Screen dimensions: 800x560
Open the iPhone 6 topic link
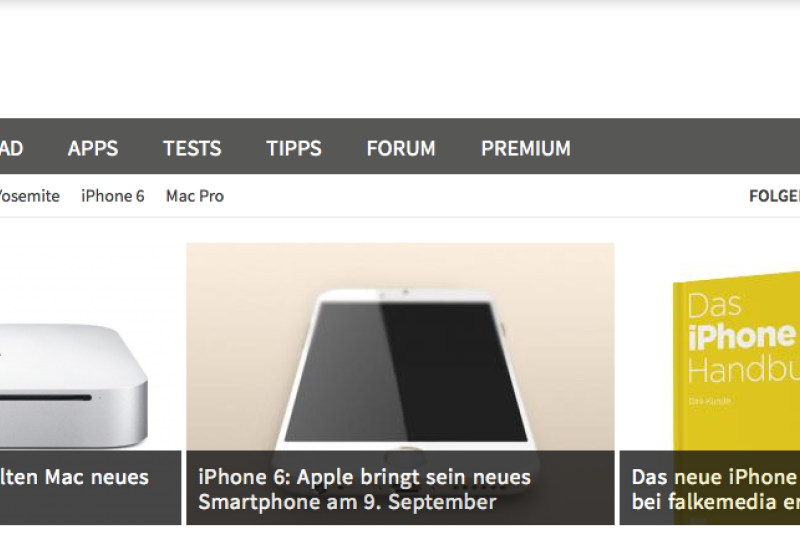[x=113, y=196]
